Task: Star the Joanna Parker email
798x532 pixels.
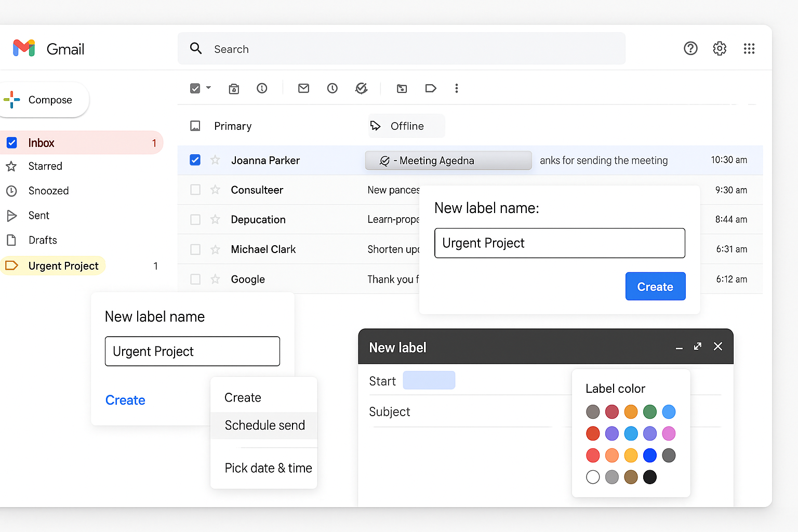Action: point(215,160)
